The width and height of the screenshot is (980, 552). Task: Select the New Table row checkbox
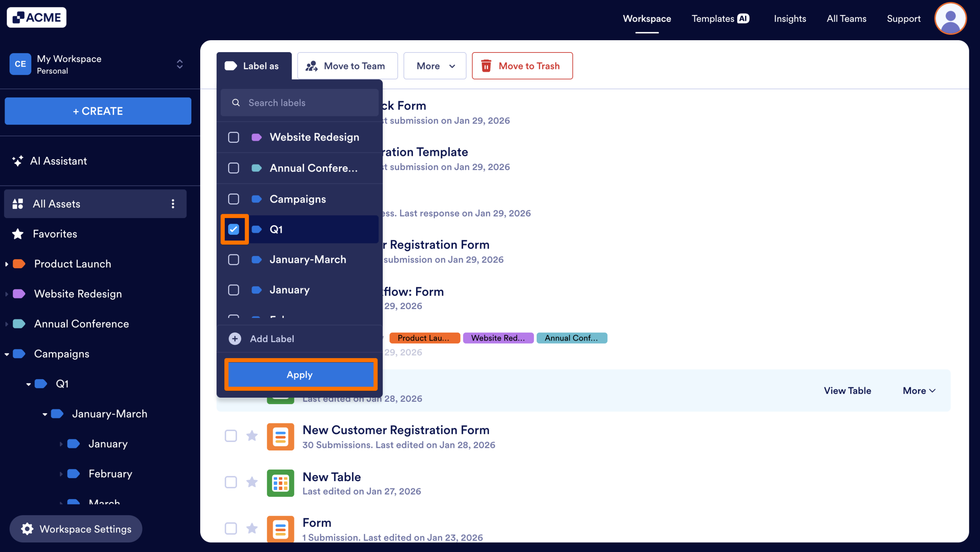(x=230, y=482)
